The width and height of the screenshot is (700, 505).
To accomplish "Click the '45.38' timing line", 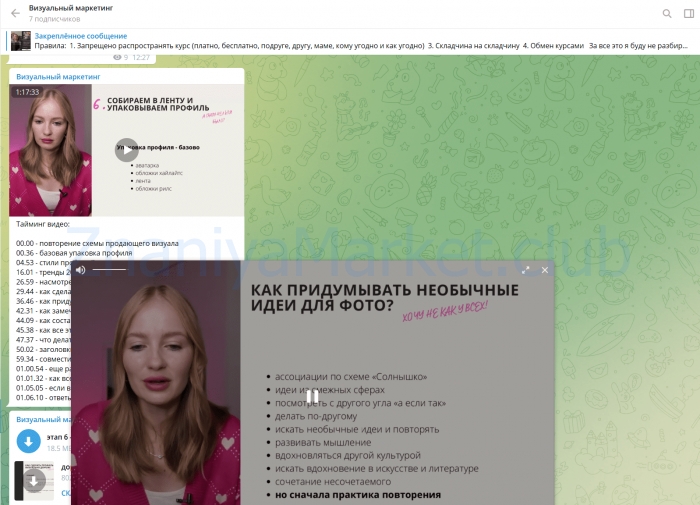I will [x=43, y=330].
